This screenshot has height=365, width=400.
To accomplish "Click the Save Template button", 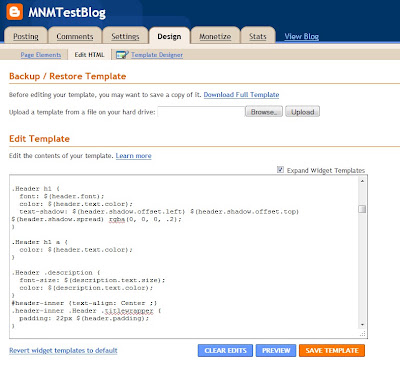I will click(332, 351).
